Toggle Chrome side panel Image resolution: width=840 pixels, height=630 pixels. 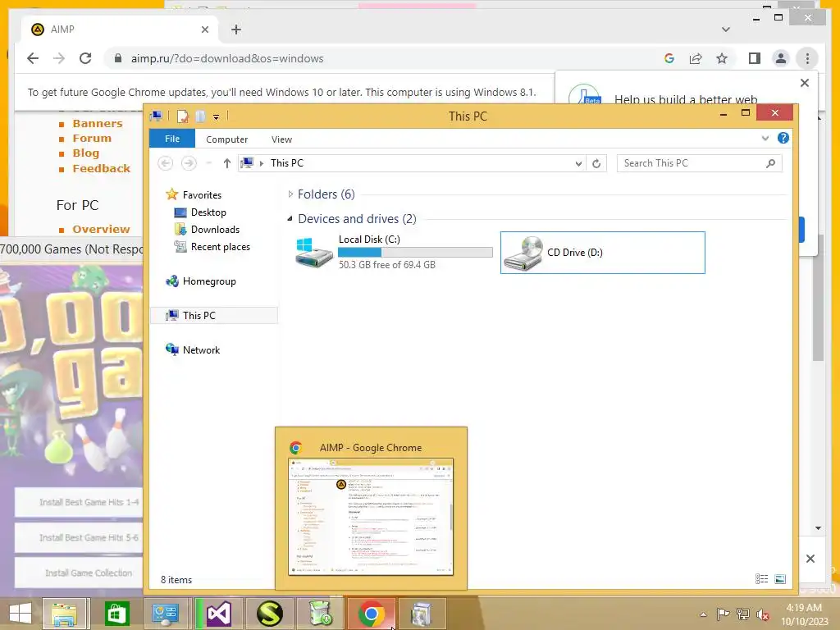(755, 58)
